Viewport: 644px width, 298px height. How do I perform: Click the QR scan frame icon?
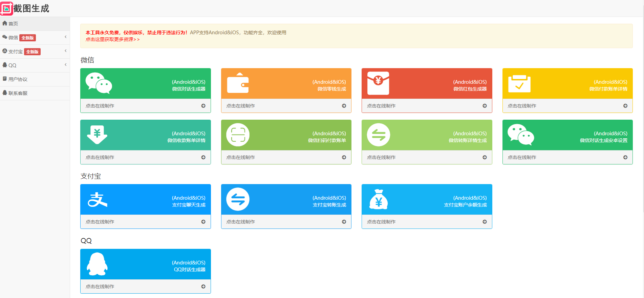(238, 135)
